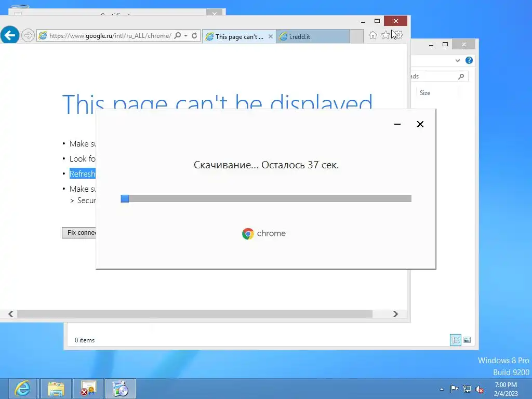This screenshot has height=399, width=532.
Task: Open Help in the Explorer window
Action: pyautogui.click(x=469, y=60)
